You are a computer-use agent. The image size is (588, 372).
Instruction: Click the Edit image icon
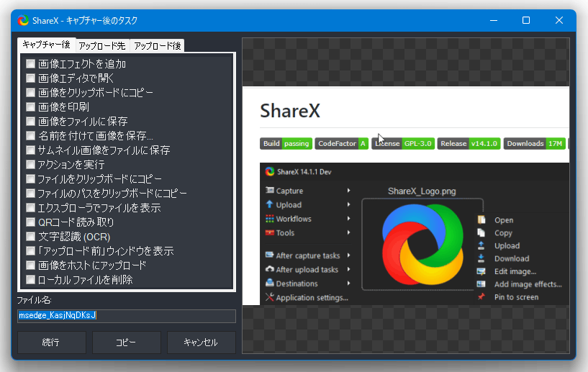point(481,271)
